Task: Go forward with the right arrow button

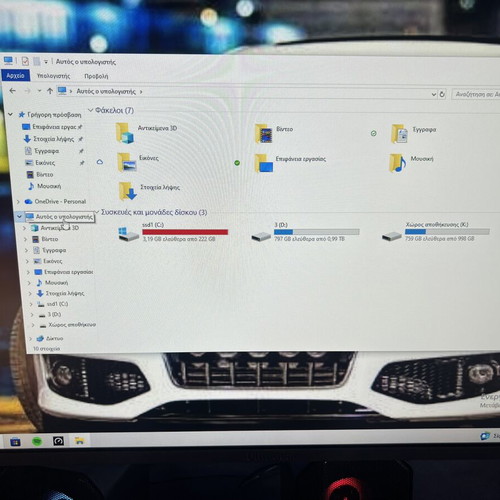Action: tap(27, 91)
